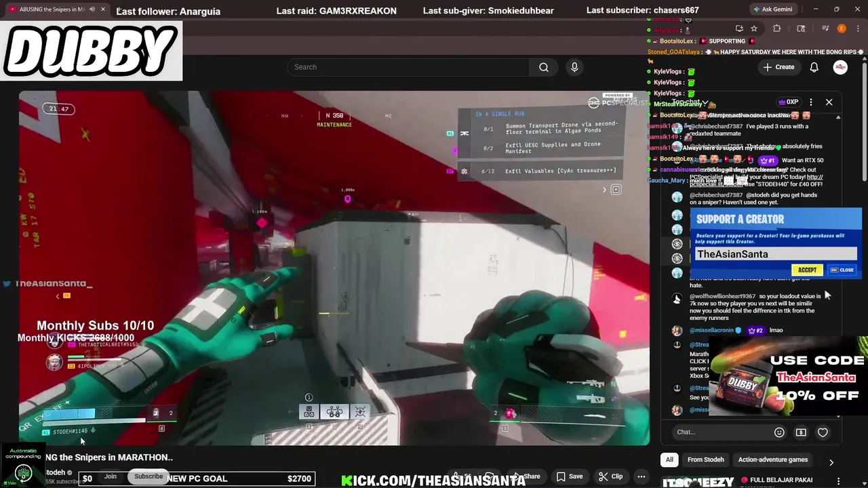Image resolution: width=868 pixels, height=488 pixels.
Task: Click the @chrisbechard7387 sniper chat message
Action: 753,199
